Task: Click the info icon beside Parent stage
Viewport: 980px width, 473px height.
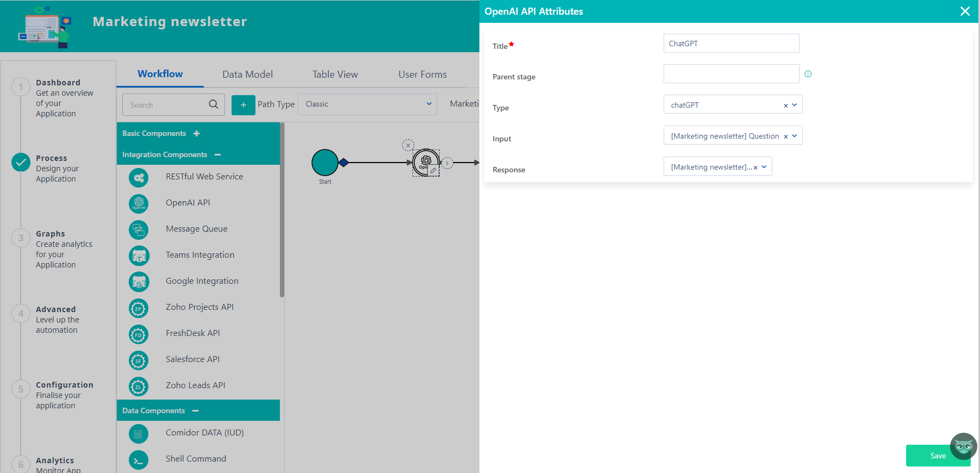Action: tap(808, 74)
